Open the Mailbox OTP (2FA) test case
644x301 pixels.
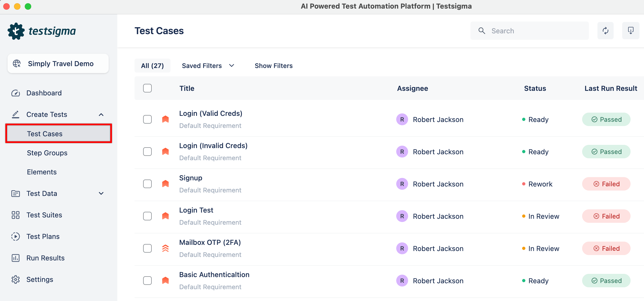pyautogui.click(x=210, y=242)
